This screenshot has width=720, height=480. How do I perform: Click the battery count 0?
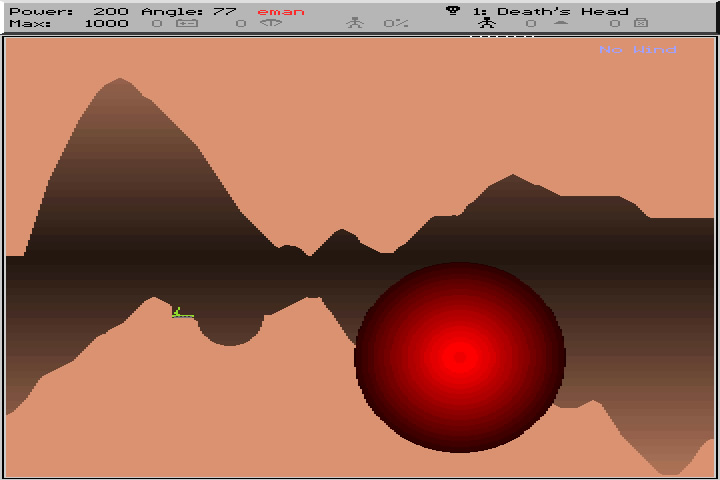coord(157,23)
